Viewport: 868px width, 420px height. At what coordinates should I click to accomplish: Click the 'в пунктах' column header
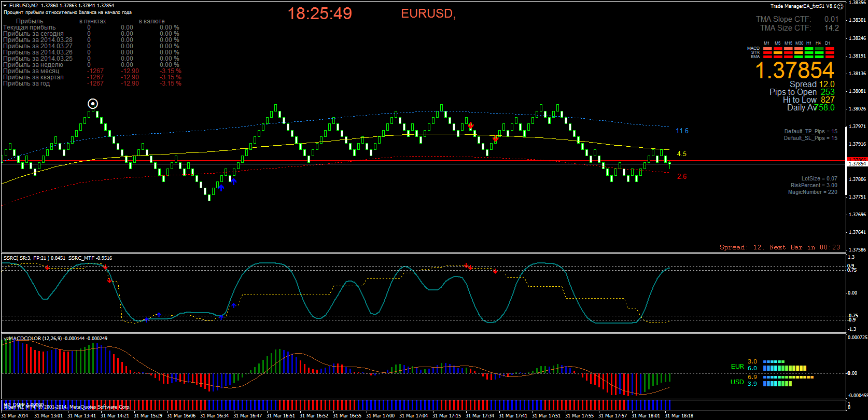point(92,21)
